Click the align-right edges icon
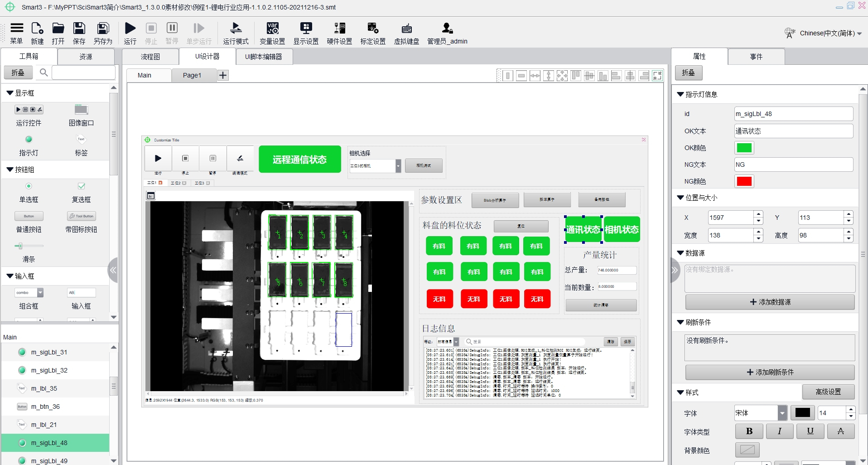The height and width of the screenshot is (465, 868). click(x=644, y=76)
